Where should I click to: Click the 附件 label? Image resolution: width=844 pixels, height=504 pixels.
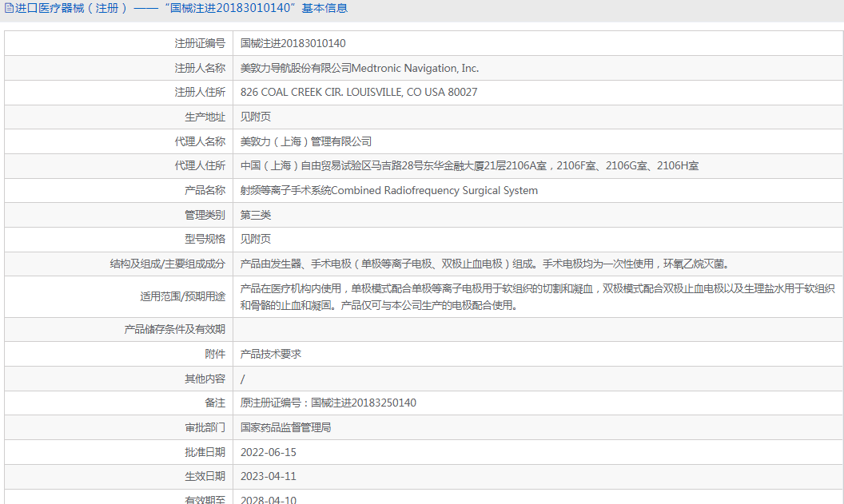click(x=215, y=354)
